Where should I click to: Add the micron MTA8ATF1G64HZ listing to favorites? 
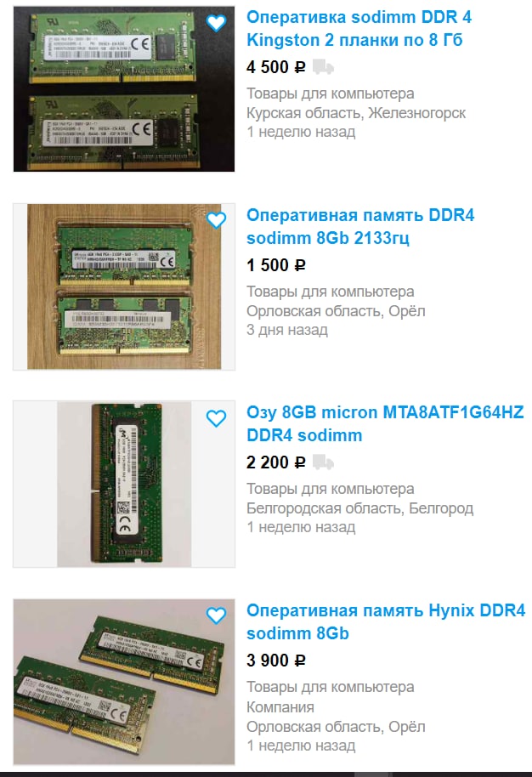click(x=216, y=418)
